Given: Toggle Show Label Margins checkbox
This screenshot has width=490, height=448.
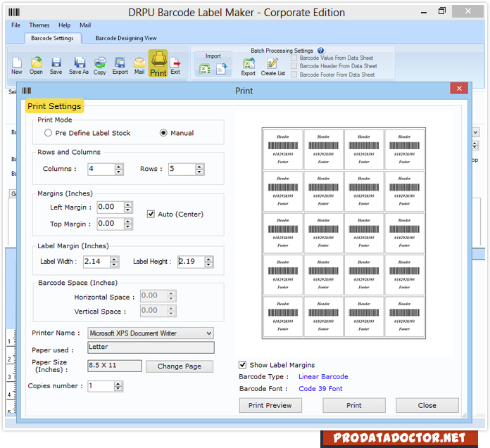Looking at the screenshot, I should point(242,365).
